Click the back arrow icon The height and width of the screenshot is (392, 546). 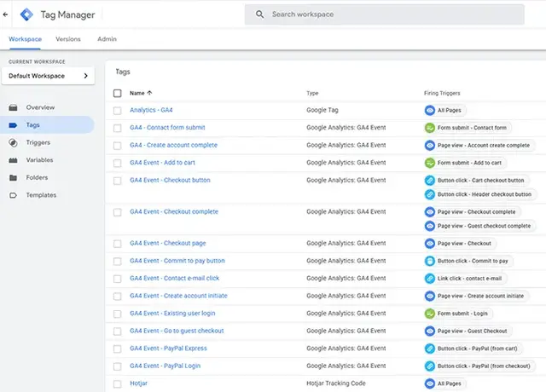(x=5, y=14)
